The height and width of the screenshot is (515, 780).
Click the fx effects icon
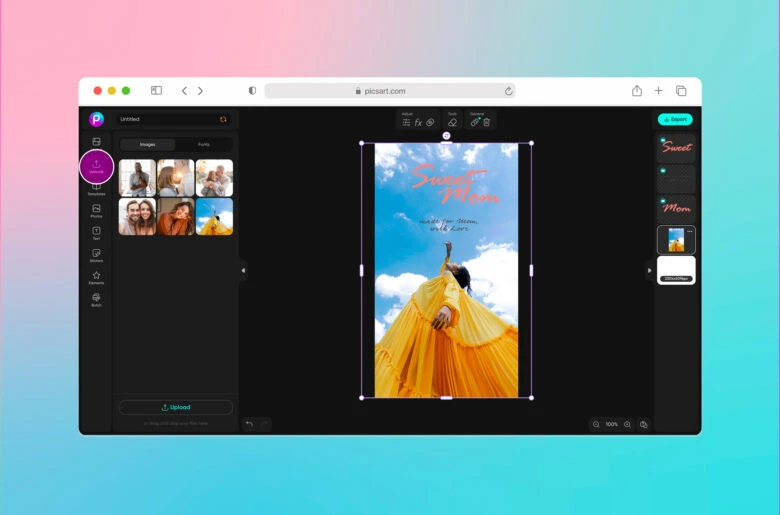click(x=418, y=122)
